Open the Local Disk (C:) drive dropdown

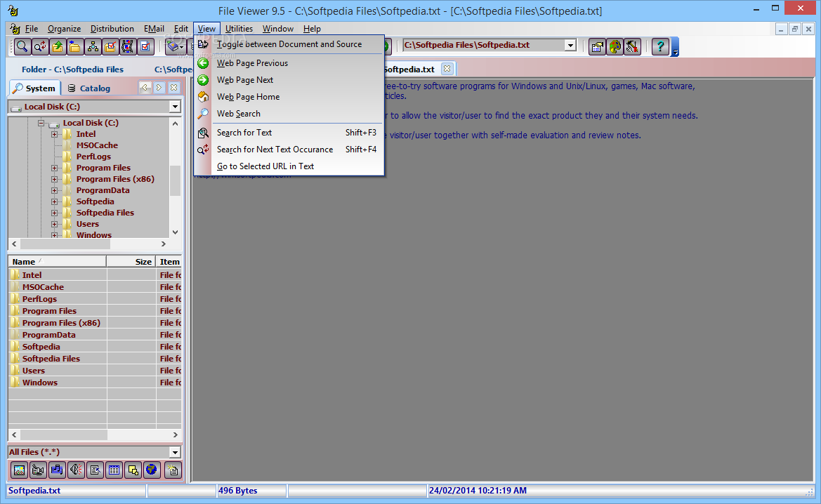175,107
